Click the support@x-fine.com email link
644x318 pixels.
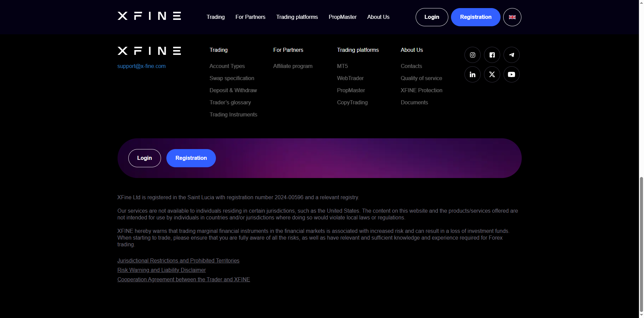click(x=141, y=66)
